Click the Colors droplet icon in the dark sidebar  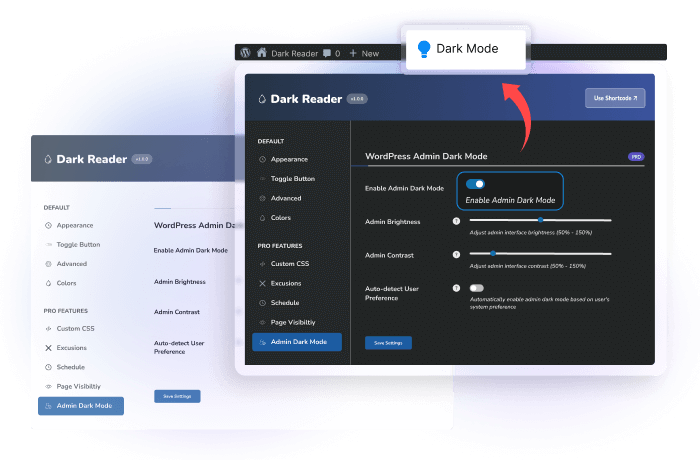pyautogui.click(x=262, y=218)
